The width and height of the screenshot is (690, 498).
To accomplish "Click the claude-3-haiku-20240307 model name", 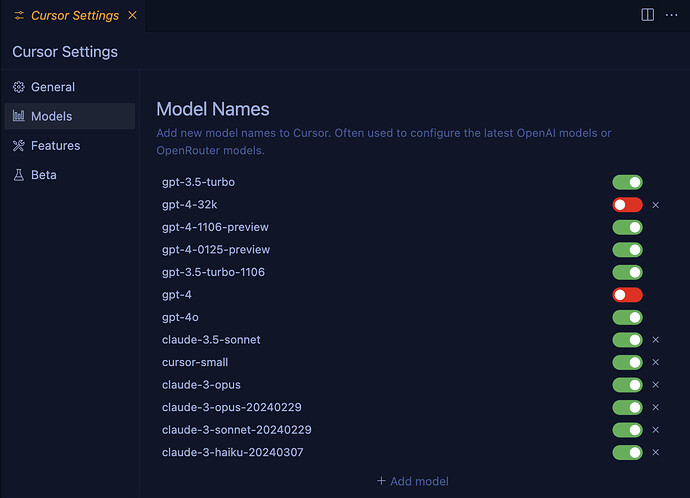I will (x=233, y=452).
